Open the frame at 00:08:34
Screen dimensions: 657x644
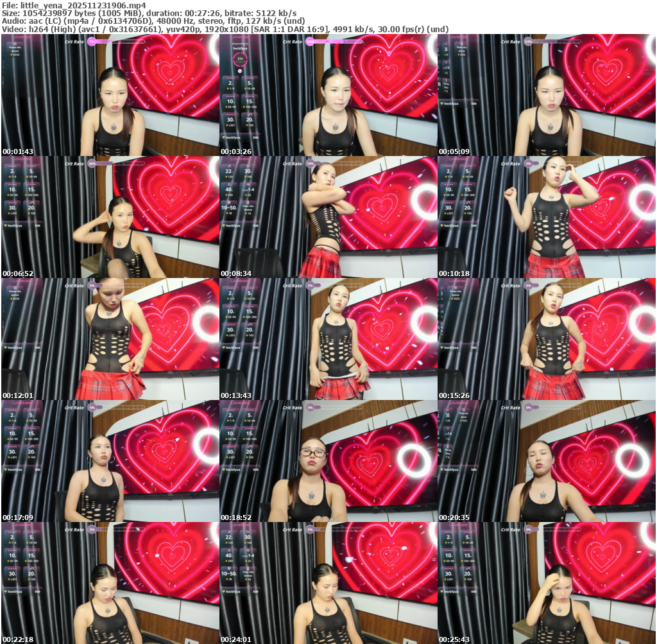(328, 217)
